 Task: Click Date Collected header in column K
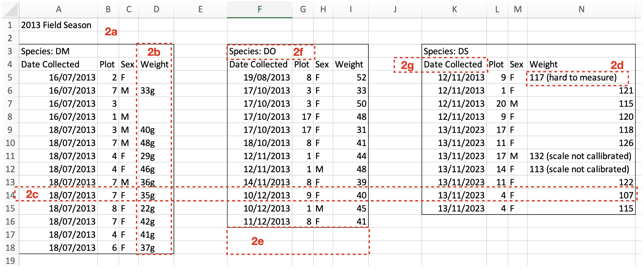[x=453, y=65]
